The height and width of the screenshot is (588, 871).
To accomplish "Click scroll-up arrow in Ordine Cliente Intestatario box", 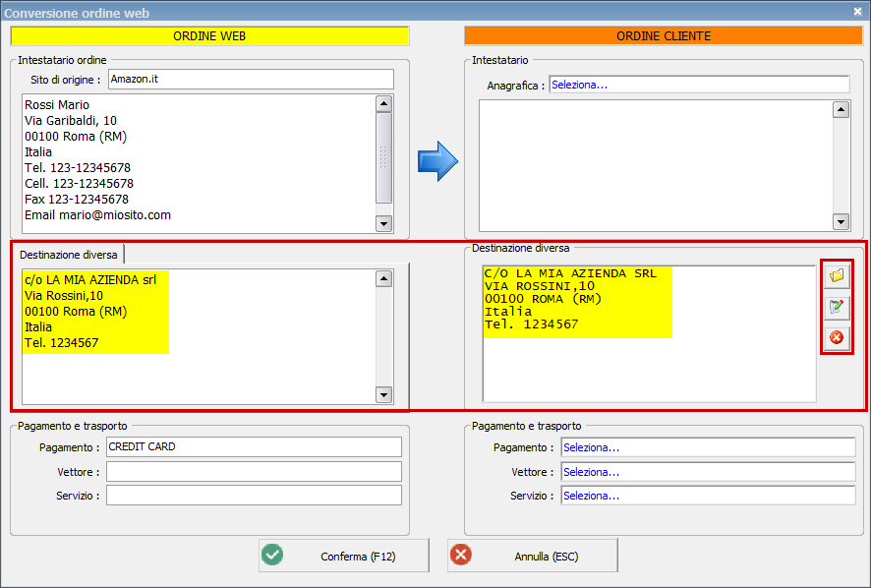I will [841, 110].
